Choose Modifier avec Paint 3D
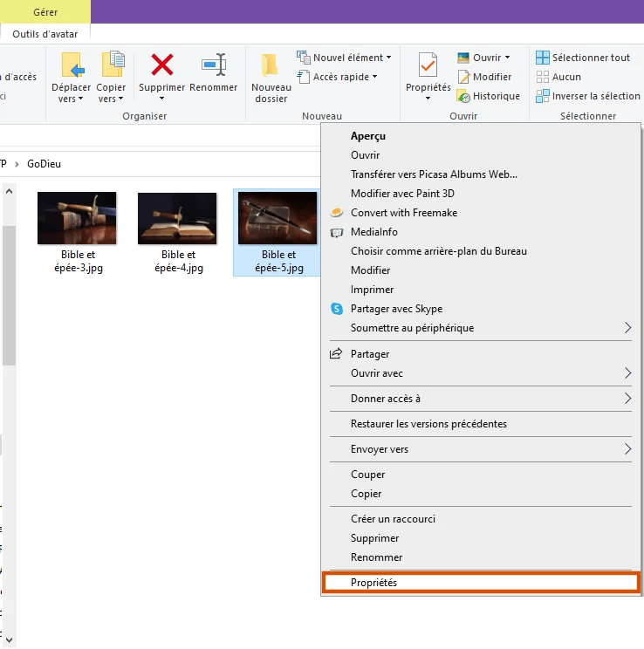Image resolution: width=644 pixels, height=649 pixels. (402, 194)
